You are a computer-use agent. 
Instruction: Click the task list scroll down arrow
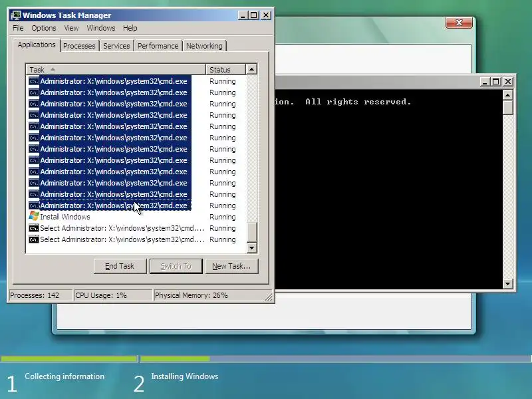[x=251, y=248]
